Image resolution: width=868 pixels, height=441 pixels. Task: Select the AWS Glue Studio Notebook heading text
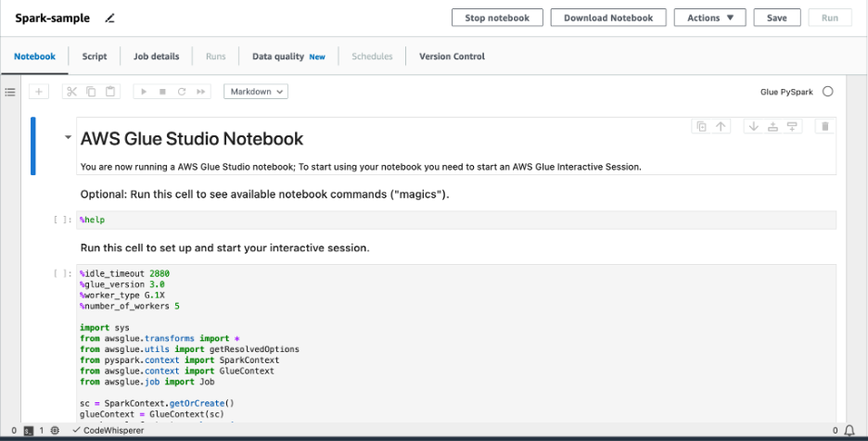point(192,138)
